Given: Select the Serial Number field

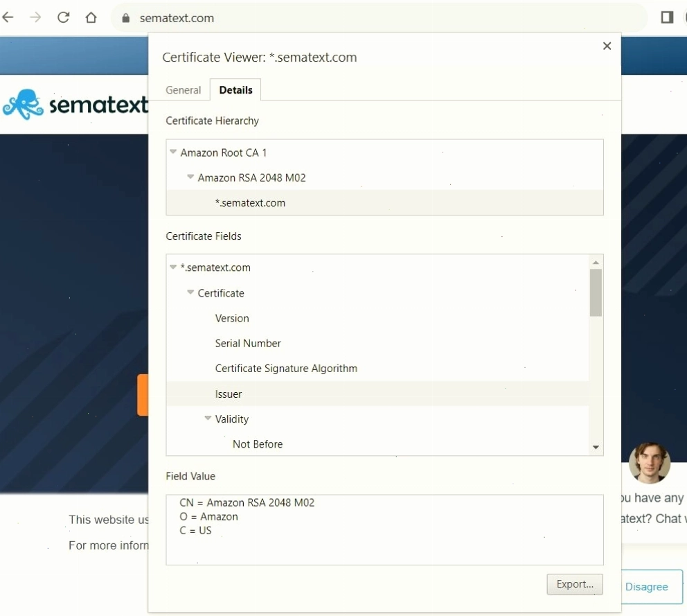Looking at the screenshot, I should pyautogui.click(x=248, y=343).
